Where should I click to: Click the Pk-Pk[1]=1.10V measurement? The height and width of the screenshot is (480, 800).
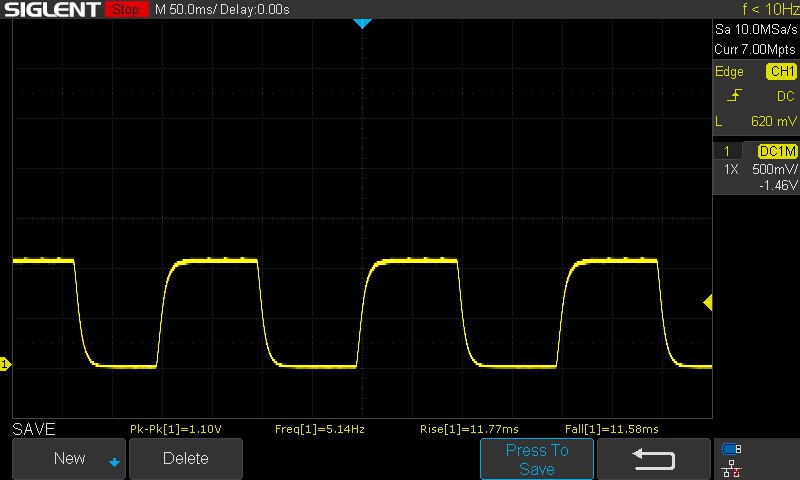pyautogui.click(x=176, y=429)
